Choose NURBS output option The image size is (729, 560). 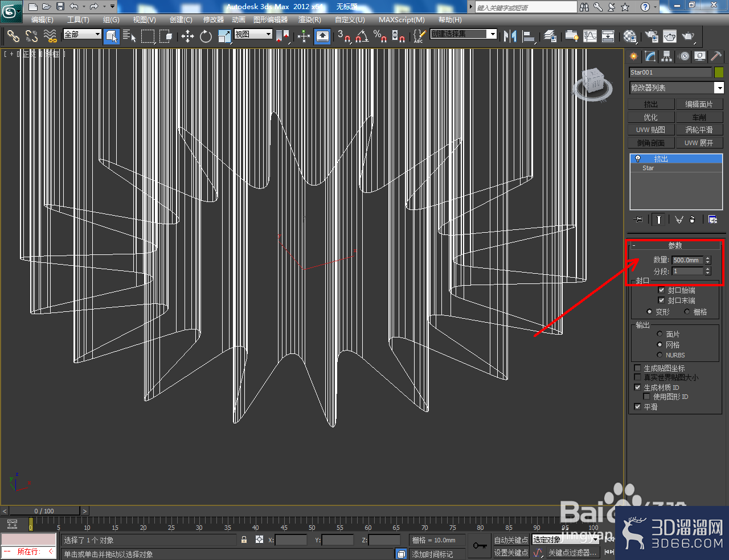pos(660,355)
